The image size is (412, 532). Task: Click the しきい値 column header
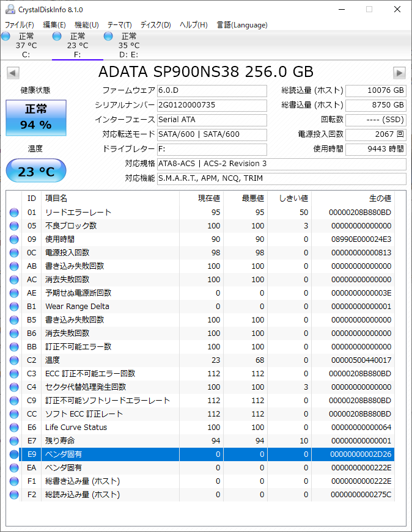coord(289,198)
